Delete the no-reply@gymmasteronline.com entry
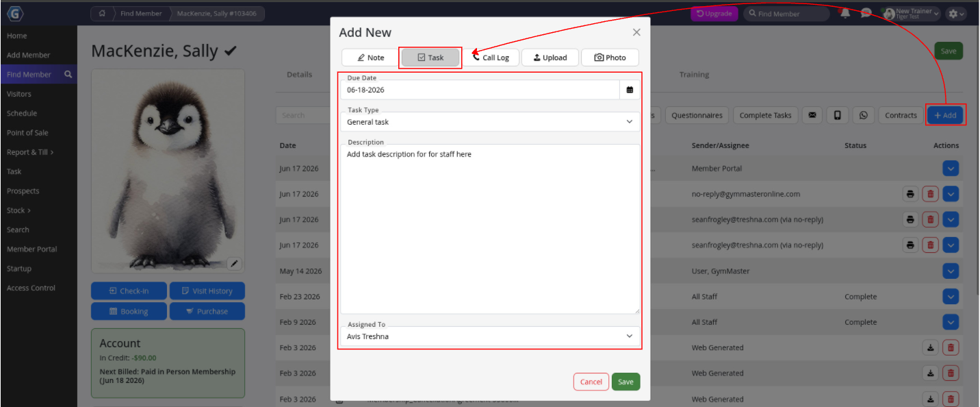Viewport: 980px width, 407px height. (930, 194)
